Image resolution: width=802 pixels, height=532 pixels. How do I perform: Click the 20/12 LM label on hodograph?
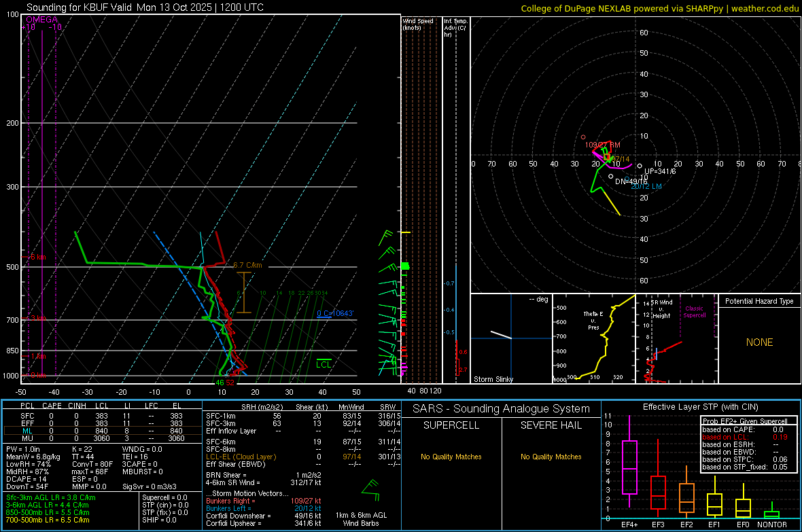(x=646, y=186)
